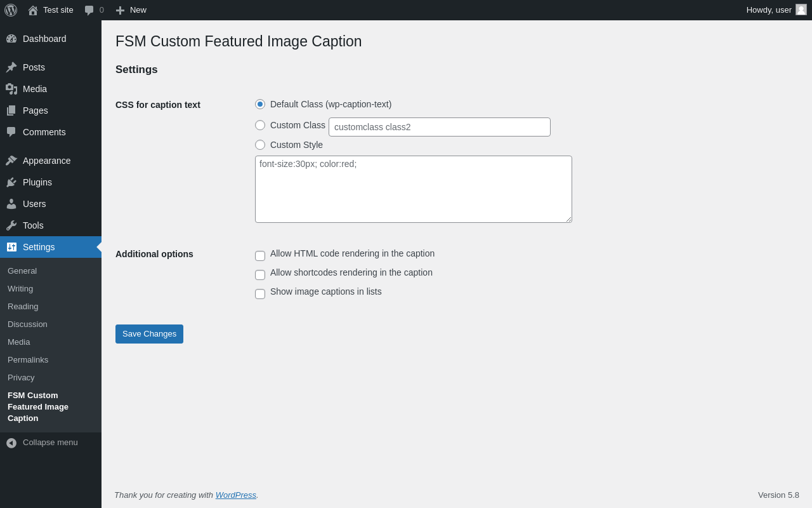
Task: Open the Dashboard gauge icon
Action: (11, 39)
